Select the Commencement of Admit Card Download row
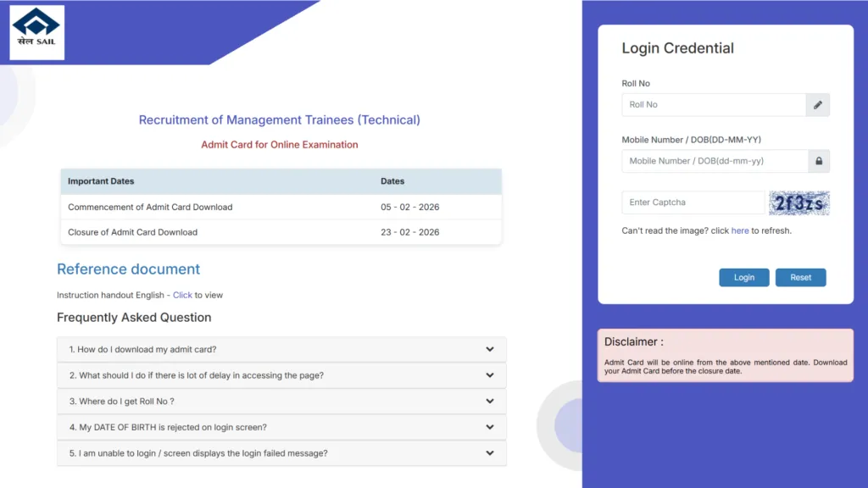This screenshot has height=488, width=868. pos(280,207)
